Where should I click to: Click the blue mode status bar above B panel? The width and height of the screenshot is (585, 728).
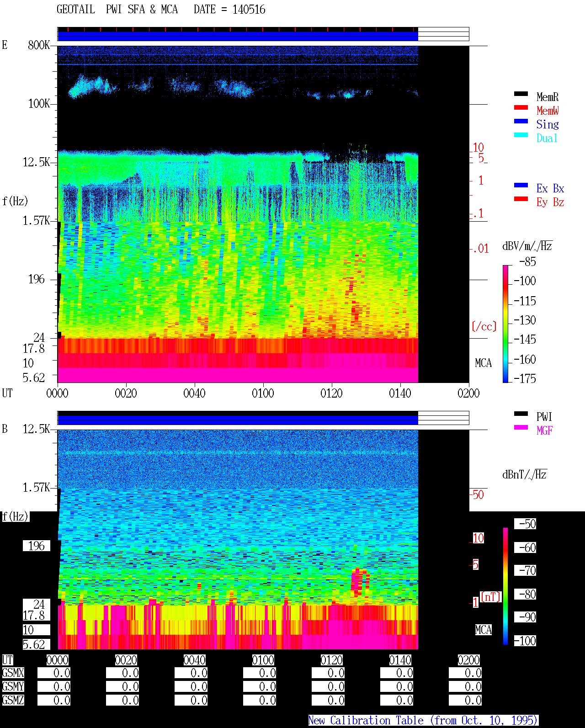tap(238, 420)
